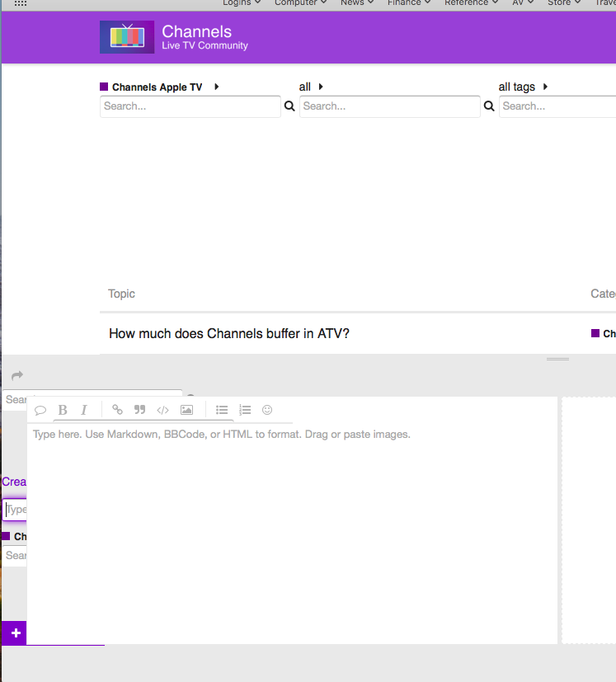Click into the composer message text area

coord(293,528)
